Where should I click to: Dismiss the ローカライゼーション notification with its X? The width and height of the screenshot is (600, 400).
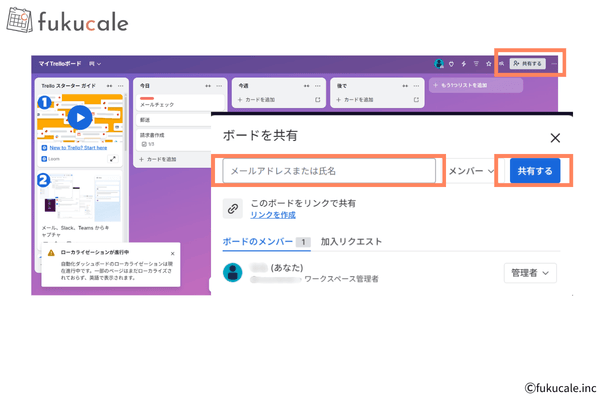tap(172, 254)
